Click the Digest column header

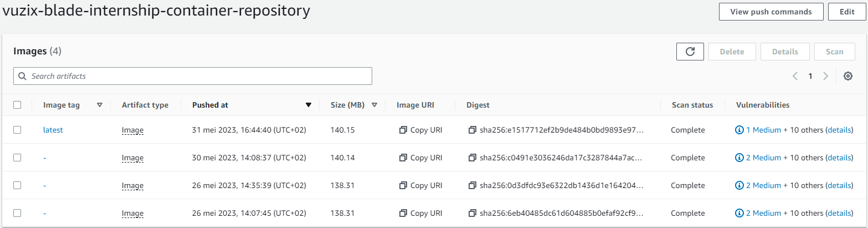pos(478,105)
